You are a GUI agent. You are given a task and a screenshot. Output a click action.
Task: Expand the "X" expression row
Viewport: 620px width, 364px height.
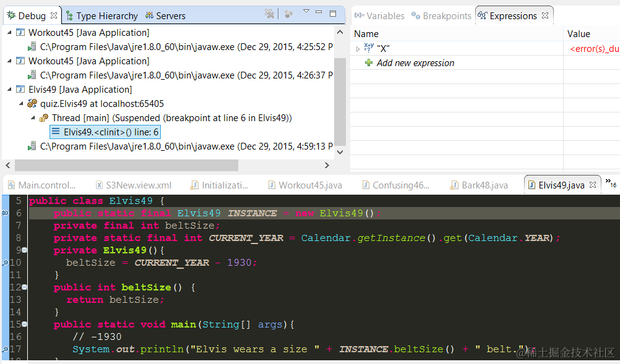358,49
